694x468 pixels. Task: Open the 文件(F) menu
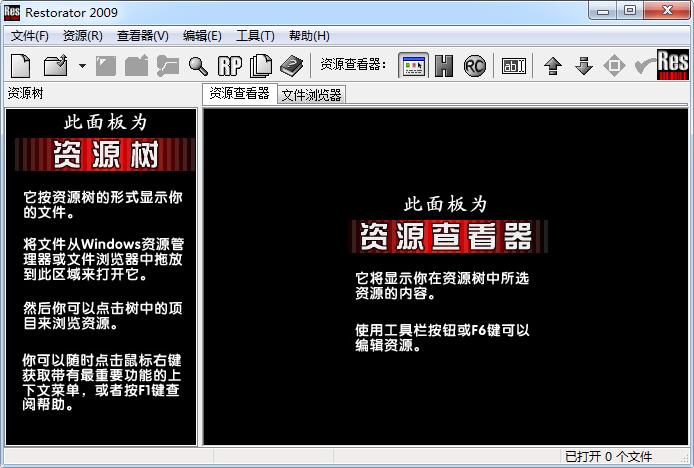(x=30, y=35)
